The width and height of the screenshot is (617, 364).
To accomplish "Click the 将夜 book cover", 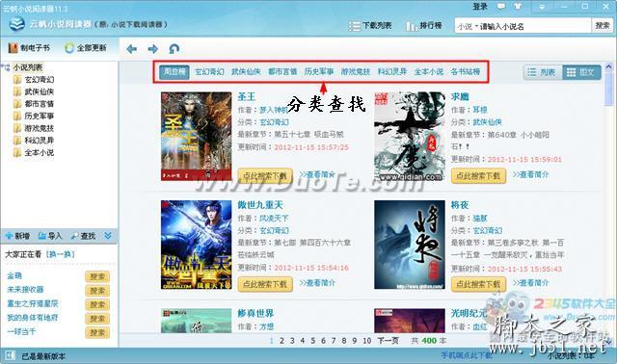I will pyautogui.click(x=410, y=245).
